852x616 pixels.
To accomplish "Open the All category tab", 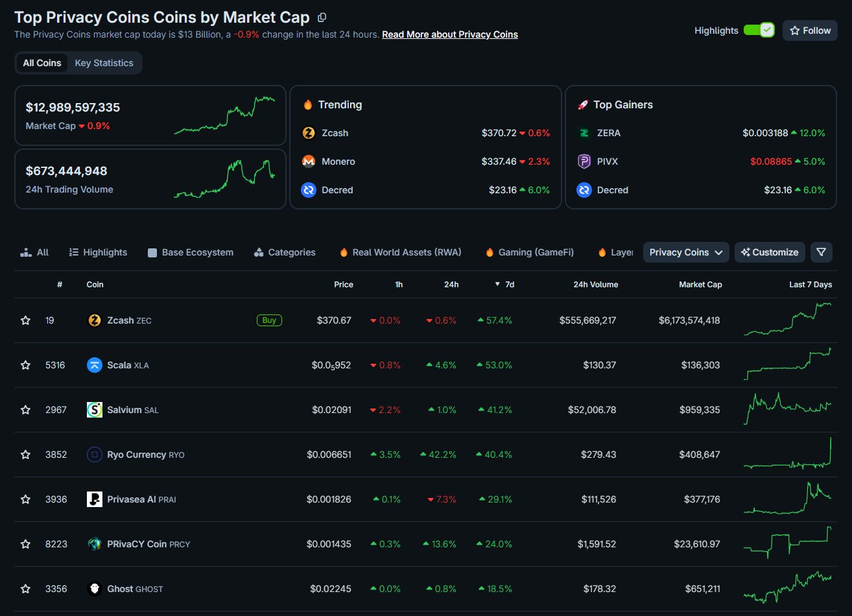I will [35, 252].
